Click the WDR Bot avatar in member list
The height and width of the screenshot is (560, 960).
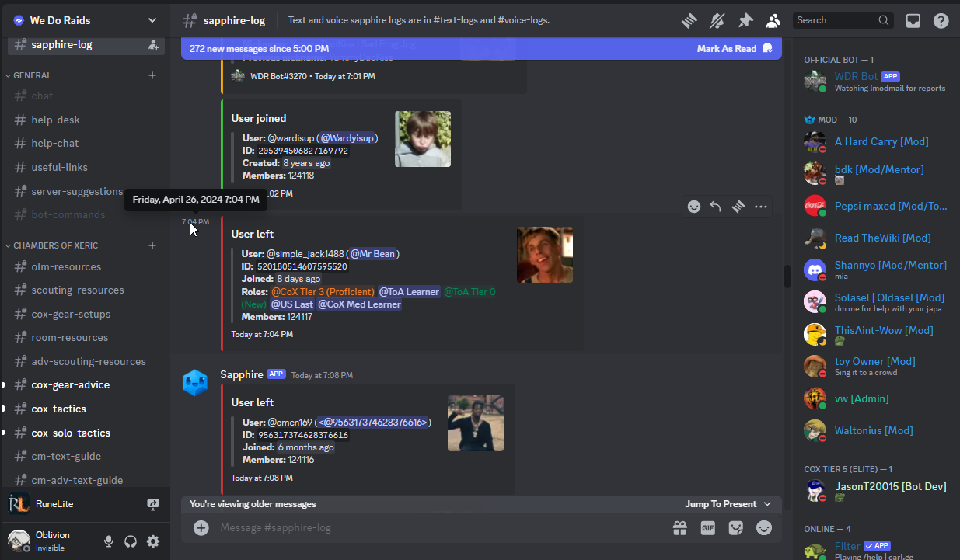(x=815, y=81)
